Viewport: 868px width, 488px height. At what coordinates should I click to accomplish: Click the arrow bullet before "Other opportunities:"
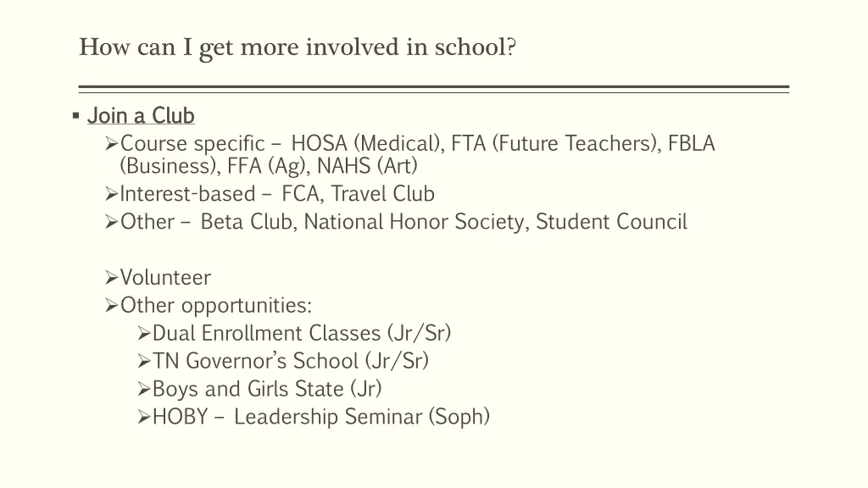[112, 306]
